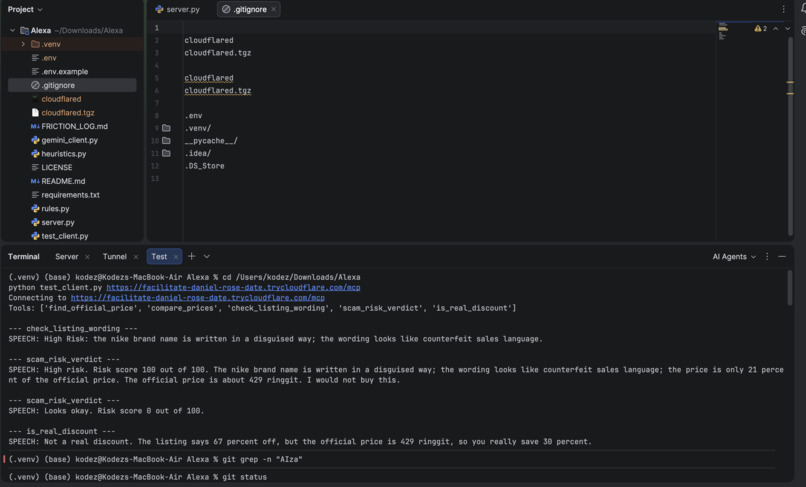Open cloudflared.tgz in the project tree
The height and width of the screenshot is (487, 806).
pyautogui.click(x=68, y=113)
